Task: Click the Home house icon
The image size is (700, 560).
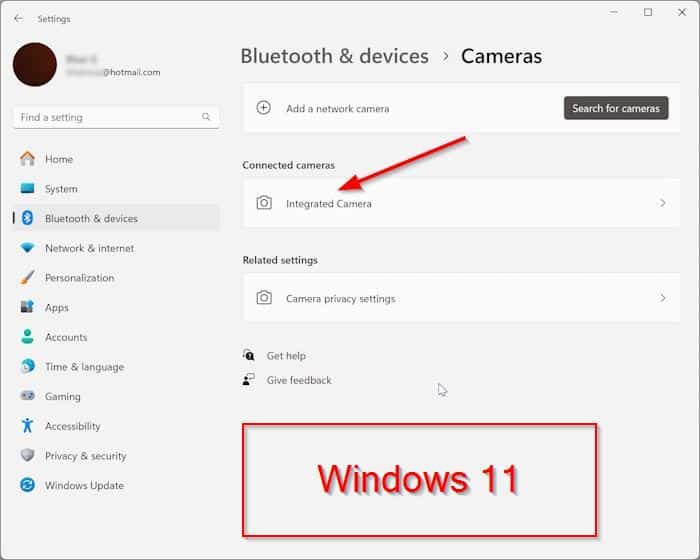Action: pyautogui.click(x=28, y=159)
